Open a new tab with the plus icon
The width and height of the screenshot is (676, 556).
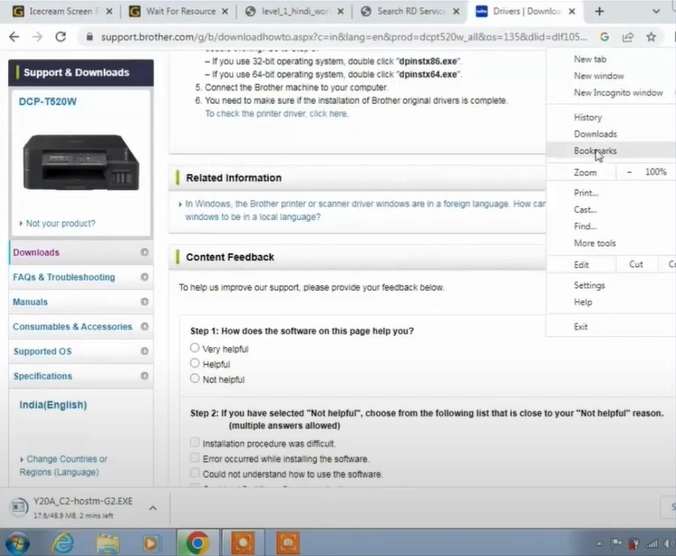point(600,11)
